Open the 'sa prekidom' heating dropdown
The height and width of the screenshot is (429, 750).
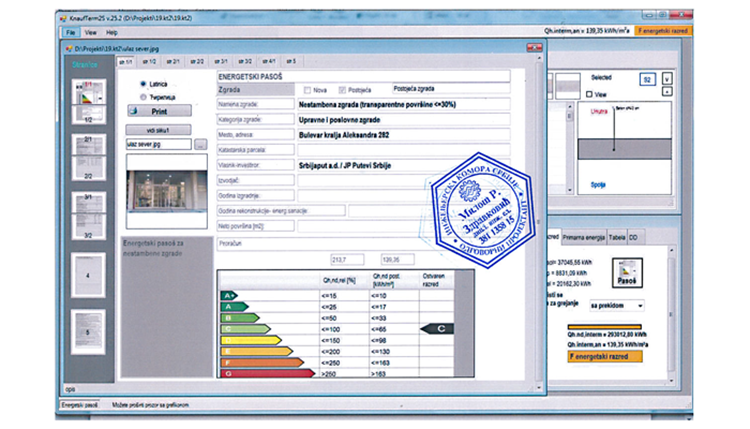point(617,305)
